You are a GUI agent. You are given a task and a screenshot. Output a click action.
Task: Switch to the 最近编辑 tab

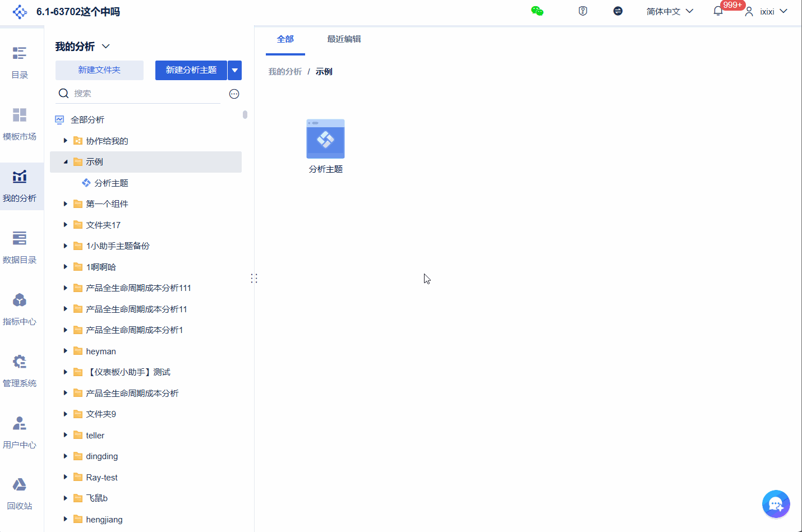pyautogui.click(x=344, y=39)
